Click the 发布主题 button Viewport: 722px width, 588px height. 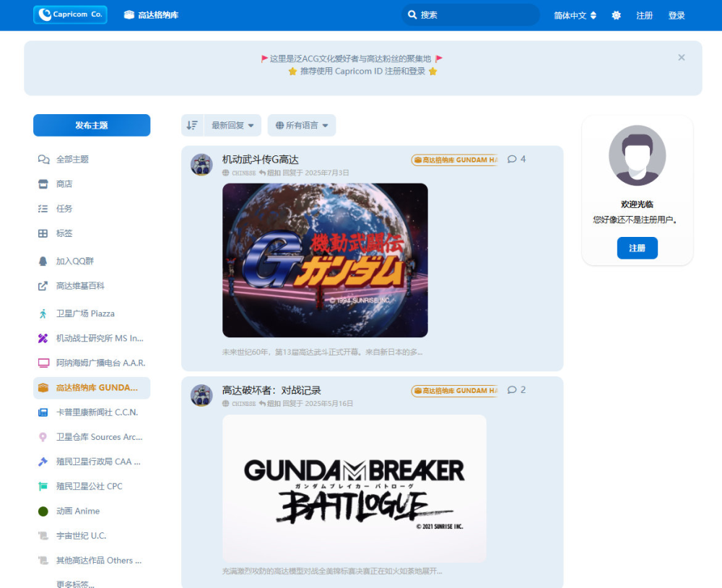[x=92, y=125]
